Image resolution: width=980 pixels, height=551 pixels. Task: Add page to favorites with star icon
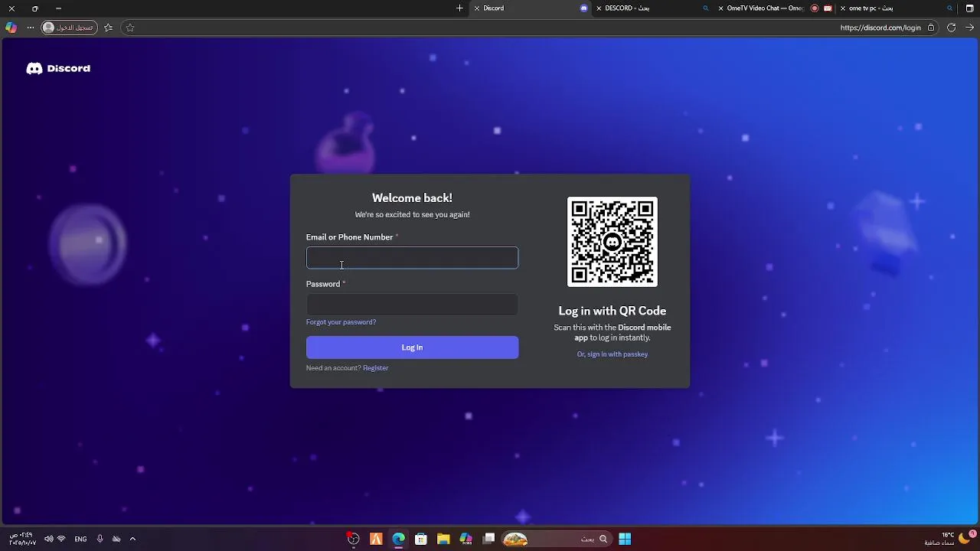click(x=130, y=28)
